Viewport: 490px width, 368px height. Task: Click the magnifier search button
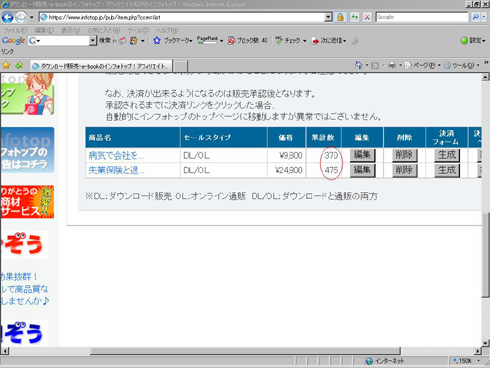(475, 17)
